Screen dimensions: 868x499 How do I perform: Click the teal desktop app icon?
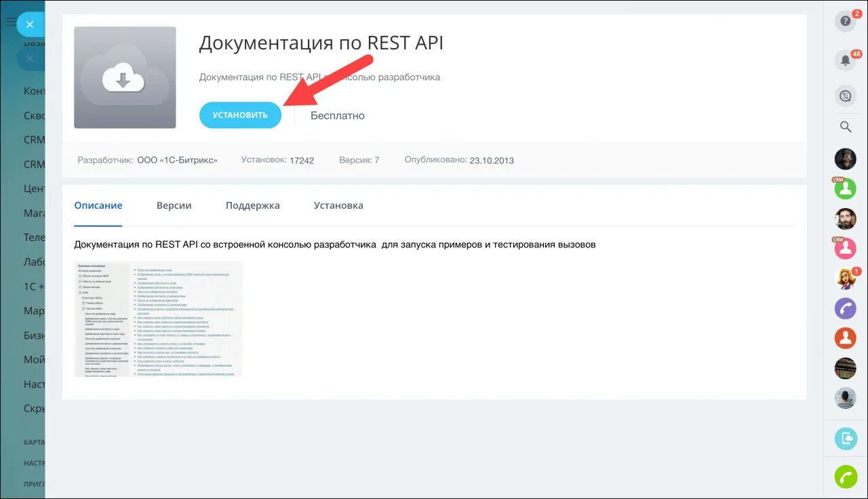click(x=846, y=439)
